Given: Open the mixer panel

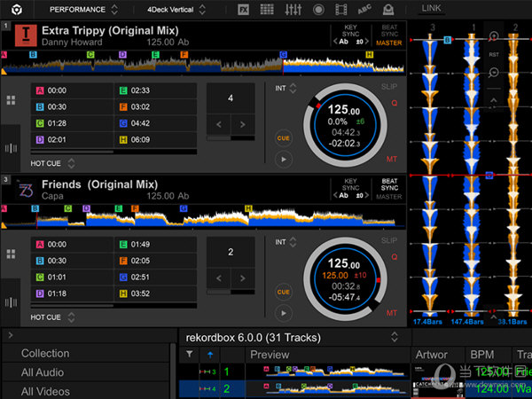Looking at the screenshot, I should (293, 10).
